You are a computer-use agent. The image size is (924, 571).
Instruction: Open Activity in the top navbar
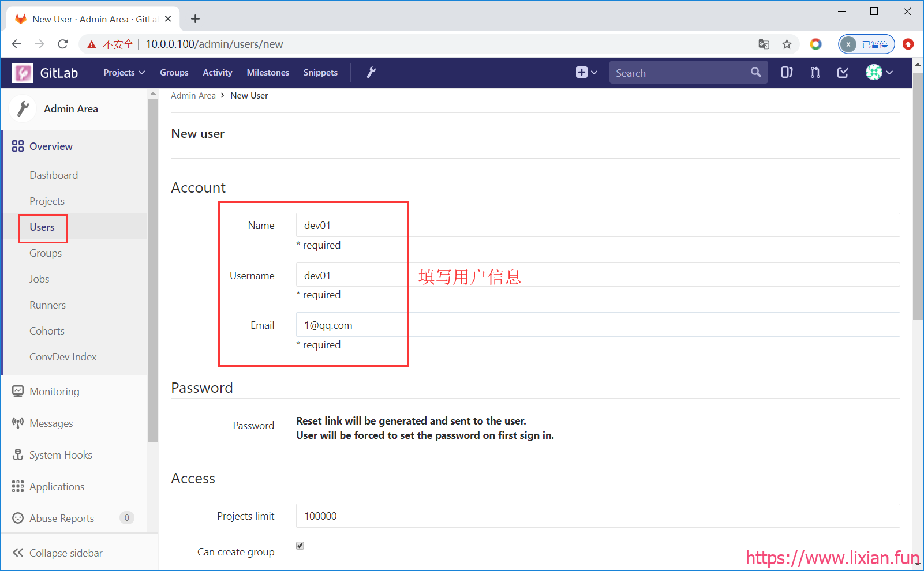217,73
